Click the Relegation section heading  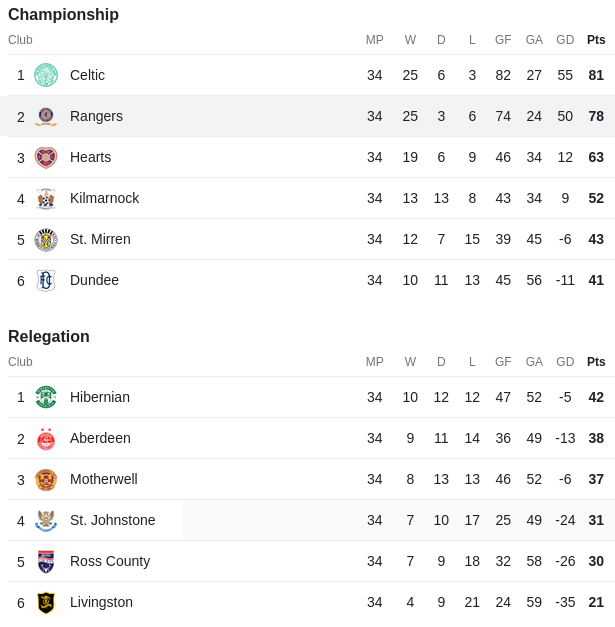(x=49, y=336)
